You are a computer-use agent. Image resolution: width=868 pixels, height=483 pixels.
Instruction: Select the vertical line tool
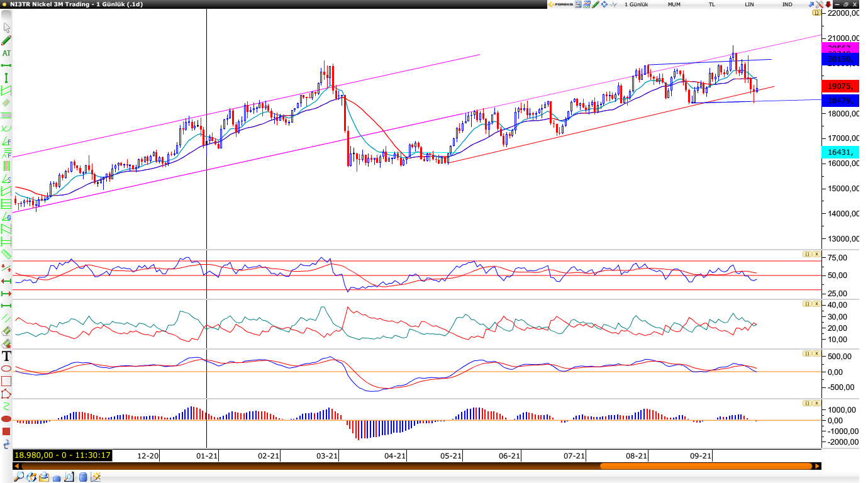click(7, 78)
